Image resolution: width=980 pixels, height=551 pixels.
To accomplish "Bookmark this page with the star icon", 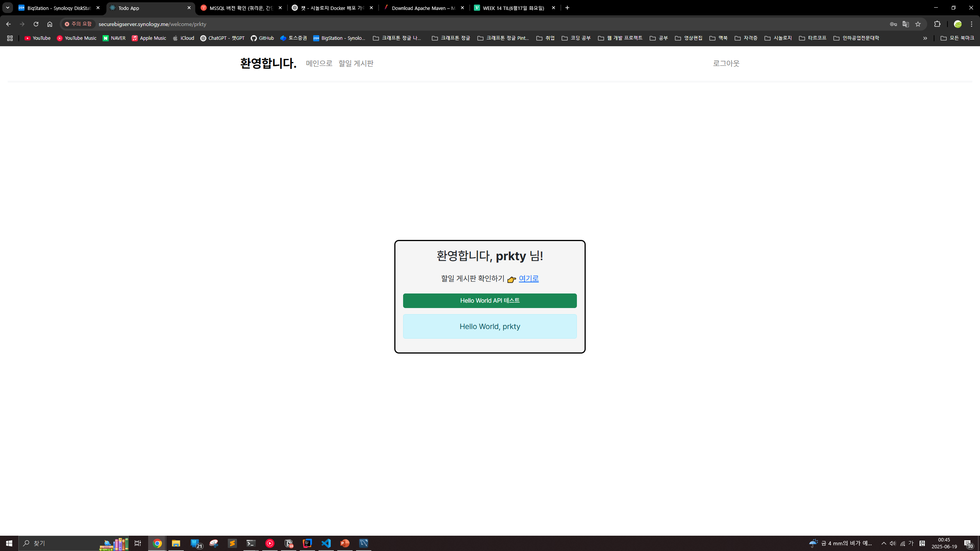I will [x=918, y=24].
